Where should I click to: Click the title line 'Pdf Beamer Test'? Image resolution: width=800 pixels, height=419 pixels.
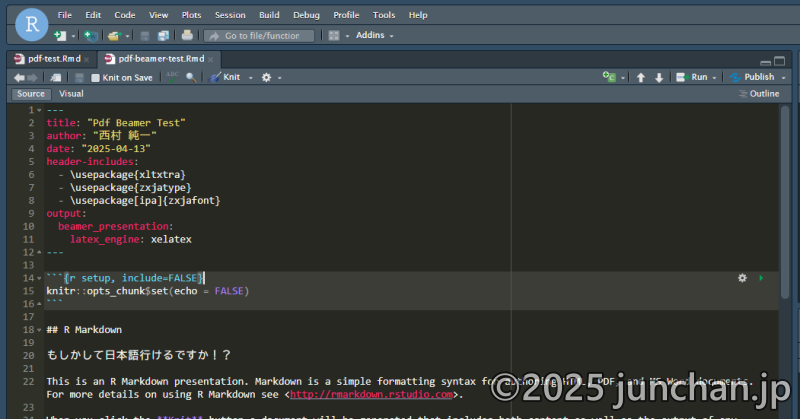116,123
